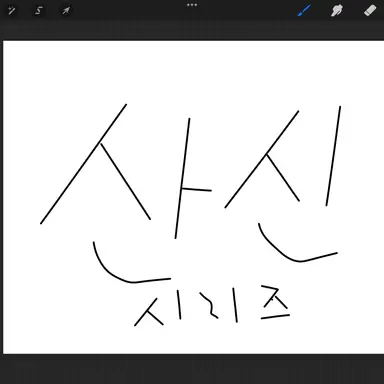Select the Eraser tool
This screenshot has height=384, width=384.
tap(370, 10)
